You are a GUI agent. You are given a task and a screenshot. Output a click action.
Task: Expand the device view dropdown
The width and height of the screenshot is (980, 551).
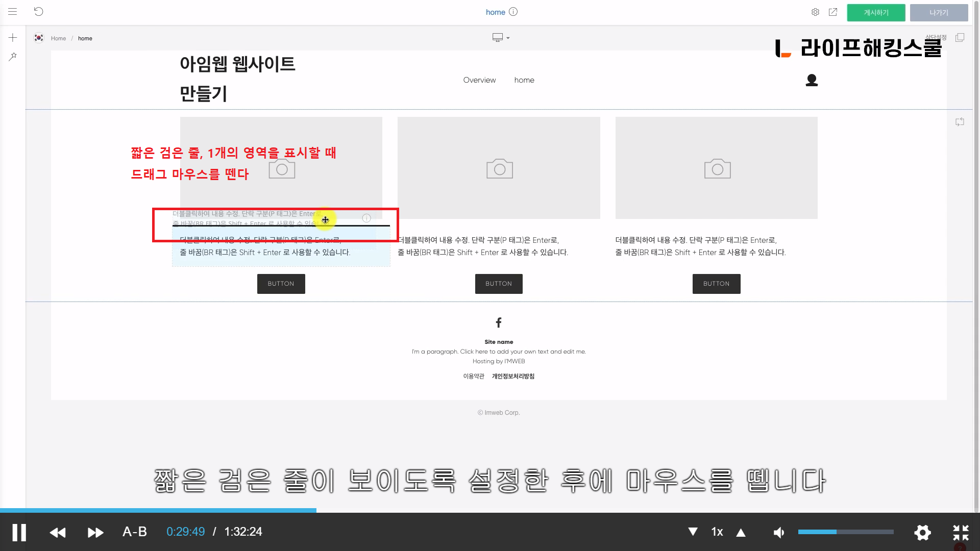pos(501,38)
